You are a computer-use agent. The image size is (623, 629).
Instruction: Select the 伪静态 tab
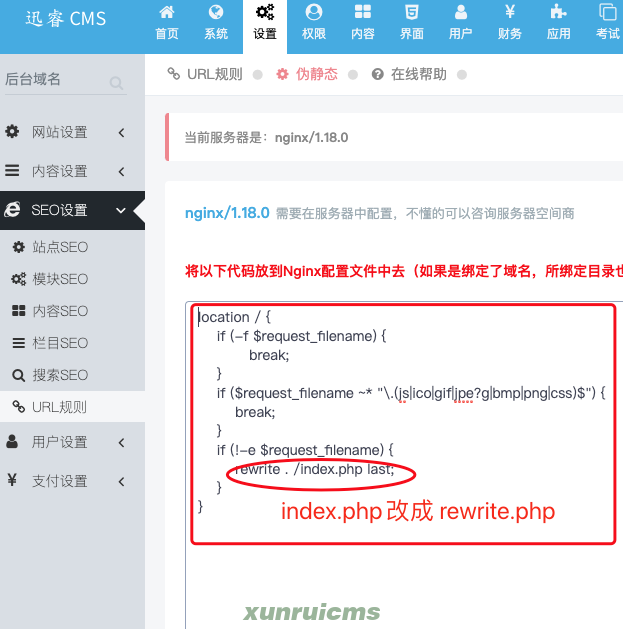tap(307, 74)
